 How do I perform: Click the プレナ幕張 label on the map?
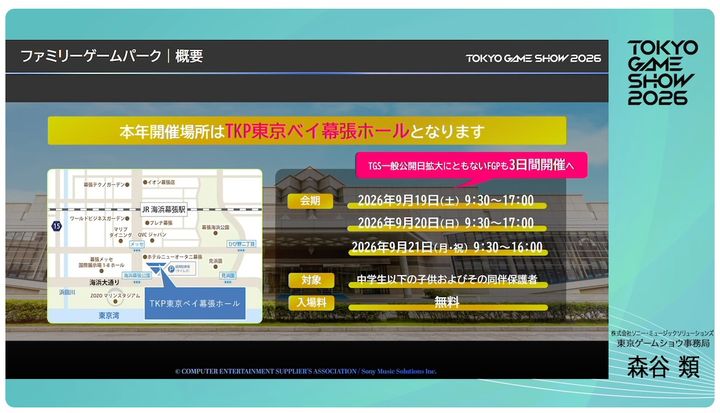(161, 223)
